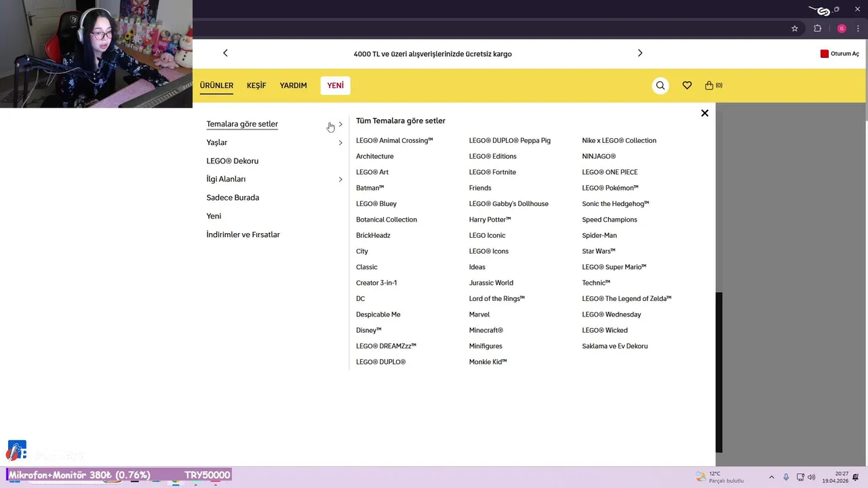This screenshot has height=488, width=868.
Task: Open the LEGO® Icons theme link
Action: pyautogui.click(x=489, y=251)
